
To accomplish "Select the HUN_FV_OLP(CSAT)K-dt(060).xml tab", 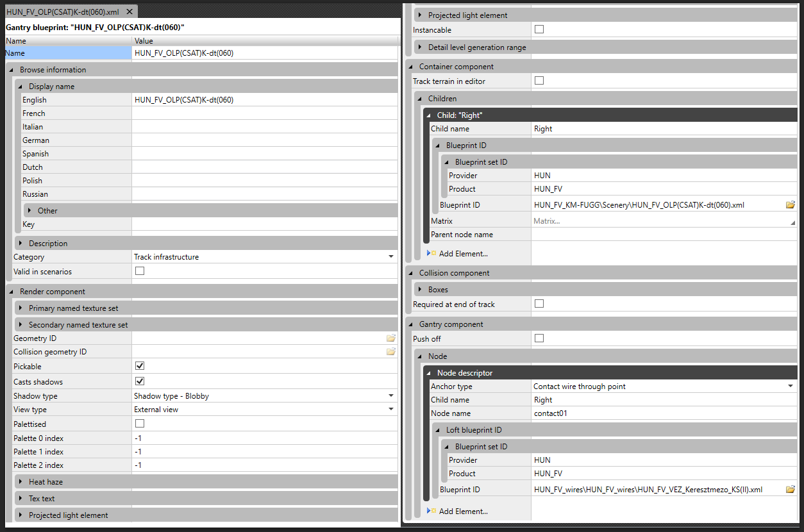I will click(x=63, y=12).
